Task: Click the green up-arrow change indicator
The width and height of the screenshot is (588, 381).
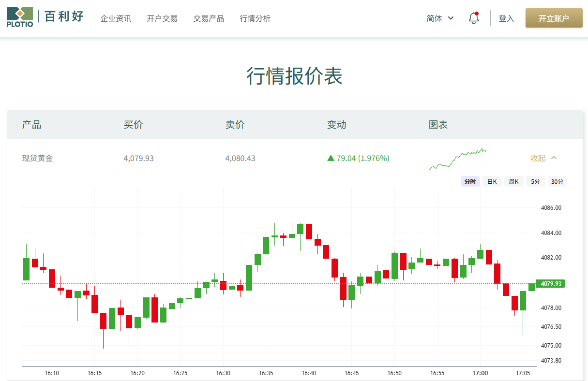Action: click(331, 158)
